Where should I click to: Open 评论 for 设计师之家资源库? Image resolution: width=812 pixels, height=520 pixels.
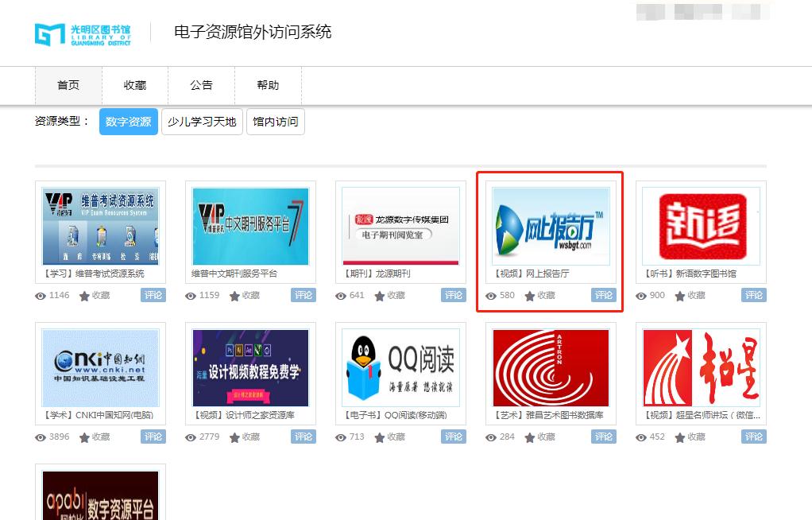click(304, 437)
